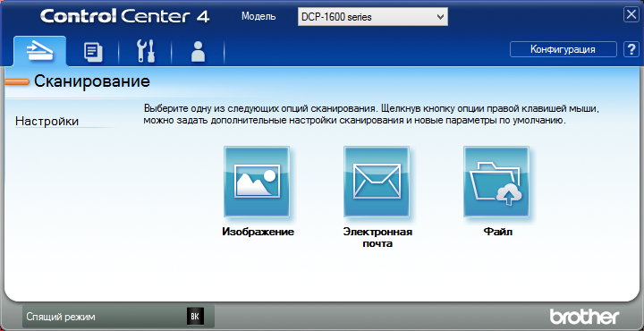
Task: Click the Изображение label under image icon
Action: (258, 232)
